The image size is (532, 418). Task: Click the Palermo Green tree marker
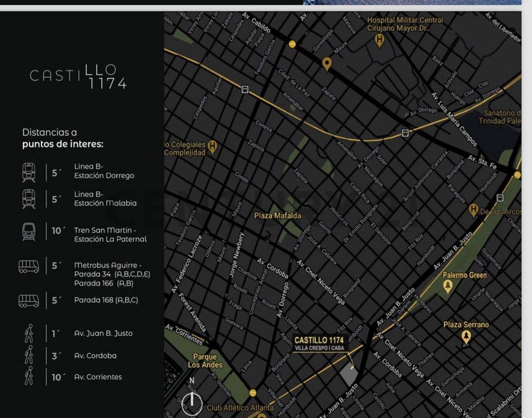[448, 287]
